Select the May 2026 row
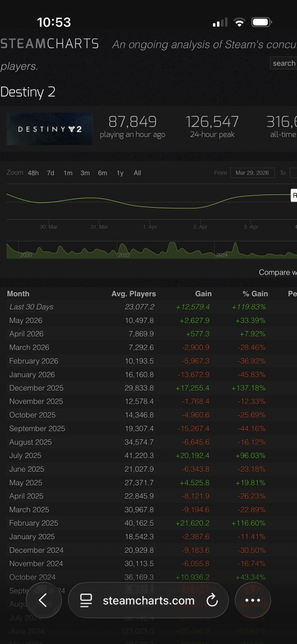The image size is (297, 644). coord(148,320)
